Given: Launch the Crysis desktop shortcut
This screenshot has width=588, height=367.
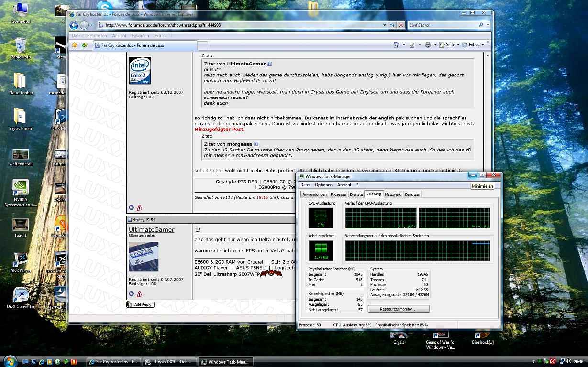Looking at the screenshot, I should coord(399,338).
